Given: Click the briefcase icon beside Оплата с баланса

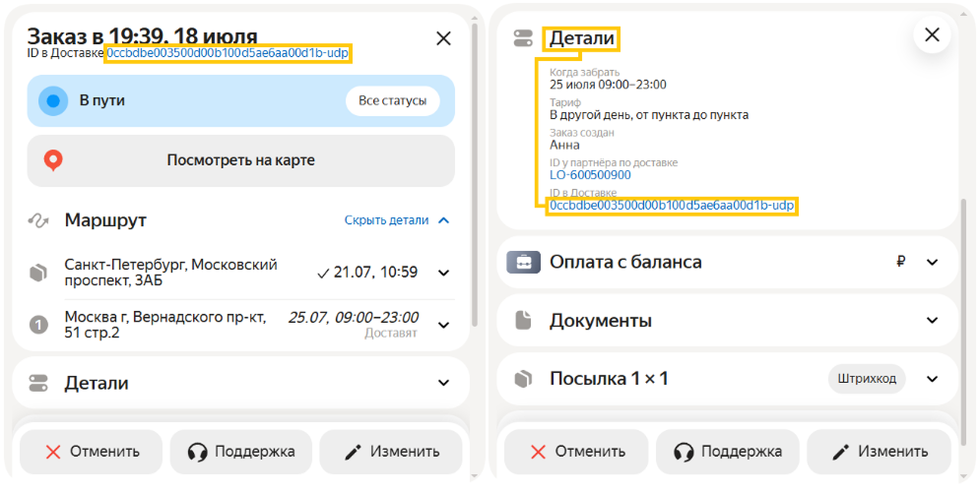Looking at the screenshot, I should pyautogui.click(x=523, y=263).
